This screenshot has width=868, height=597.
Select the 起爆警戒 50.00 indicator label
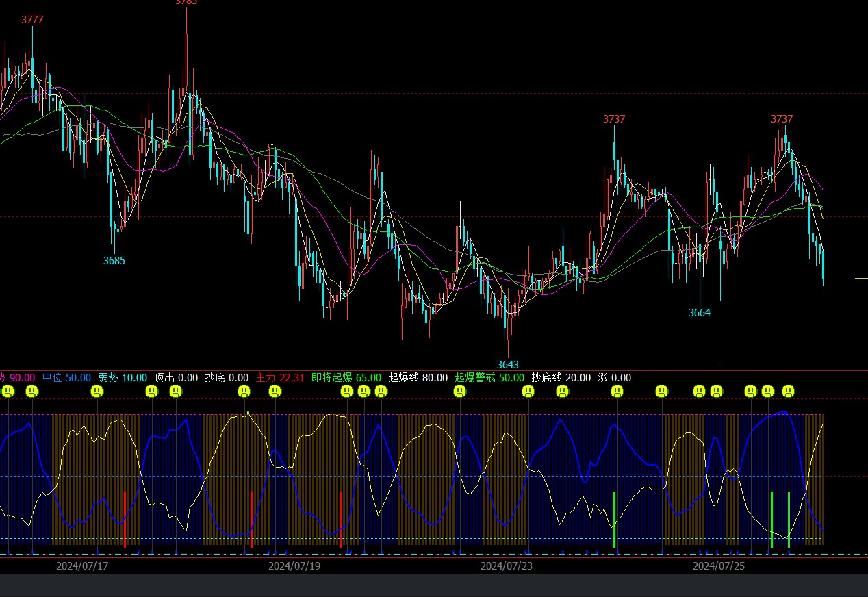coord(489,378)
